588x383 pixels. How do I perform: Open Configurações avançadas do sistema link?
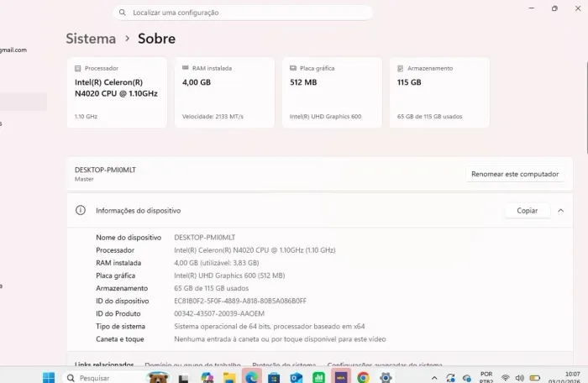[385, 365]
